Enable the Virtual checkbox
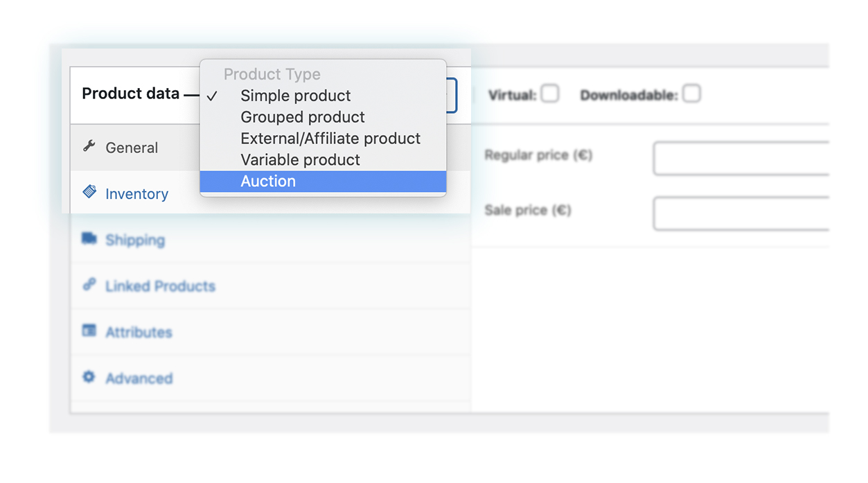868x483 pixels. 549,94
